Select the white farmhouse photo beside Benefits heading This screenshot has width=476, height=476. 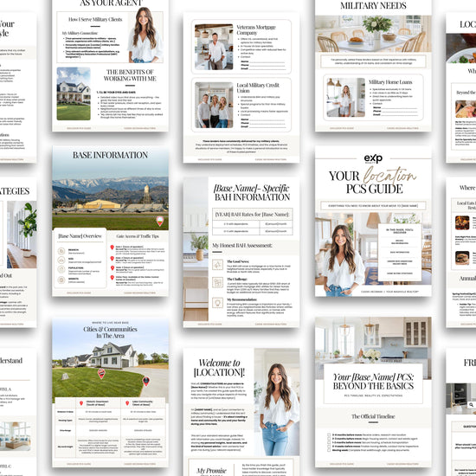pos(74,93)
